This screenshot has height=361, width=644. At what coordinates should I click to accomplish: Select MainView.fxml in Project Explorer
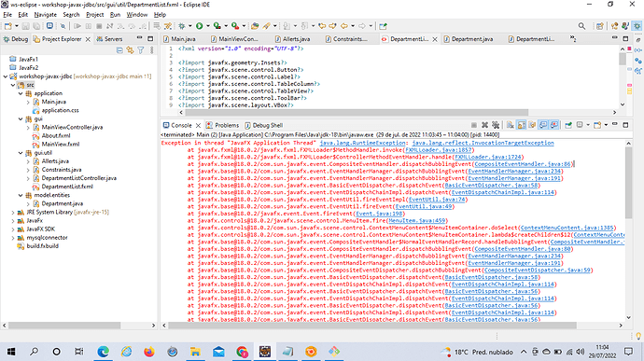pyautogui.click(x=61, y=145)
